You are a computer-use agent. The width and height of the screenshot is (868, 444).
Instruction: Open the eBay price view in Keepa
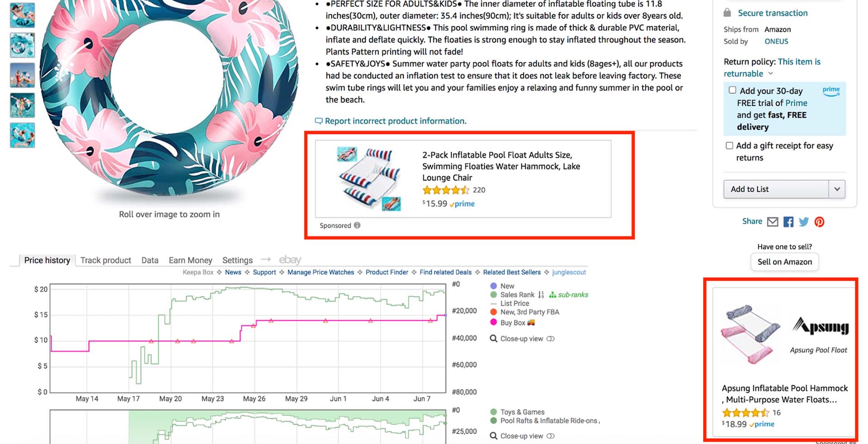(x=289, y=259)
